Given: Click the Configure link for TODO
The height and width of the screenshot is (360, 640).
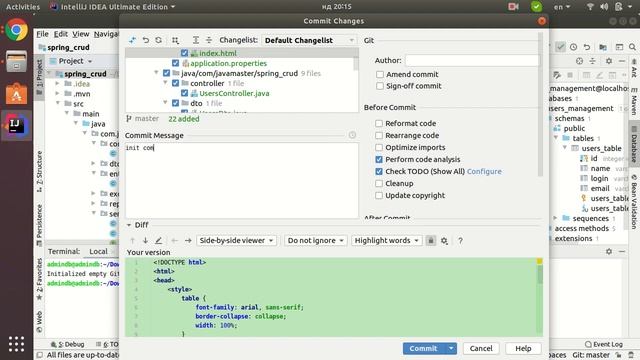Looking at the screenshot, I should [x=484, y=171].
